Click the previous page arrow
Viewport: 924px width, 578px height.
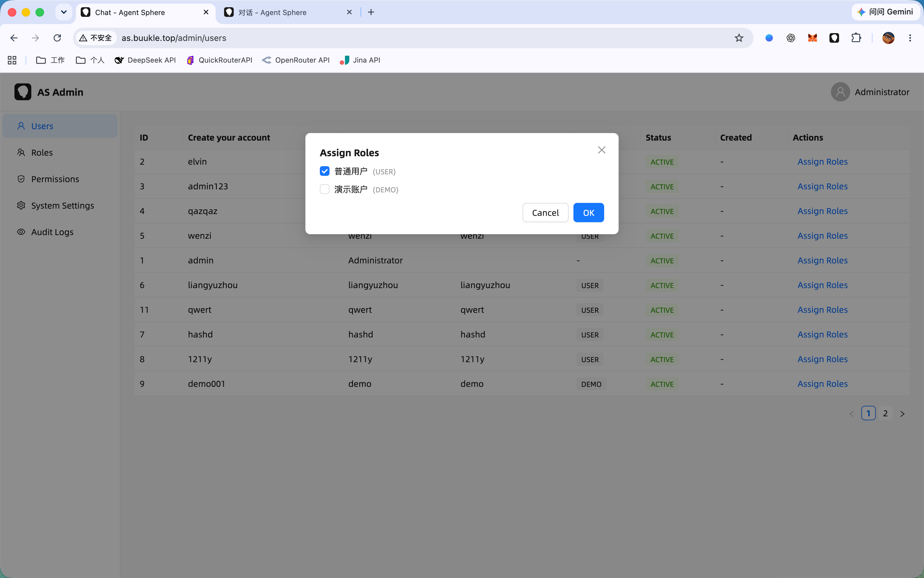pyautogui.click(x=851, y=414)
